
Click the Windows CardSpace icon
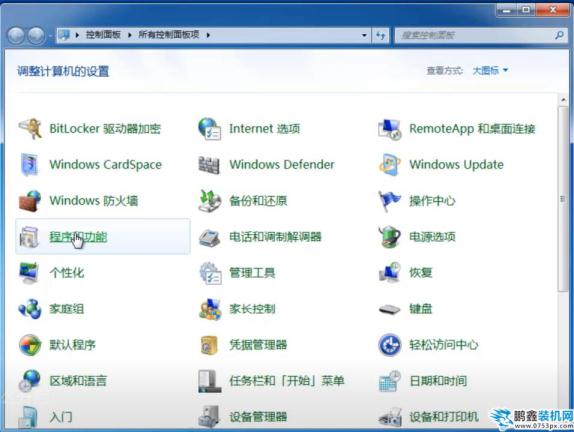pyautogui.click(x=29, y=165)
